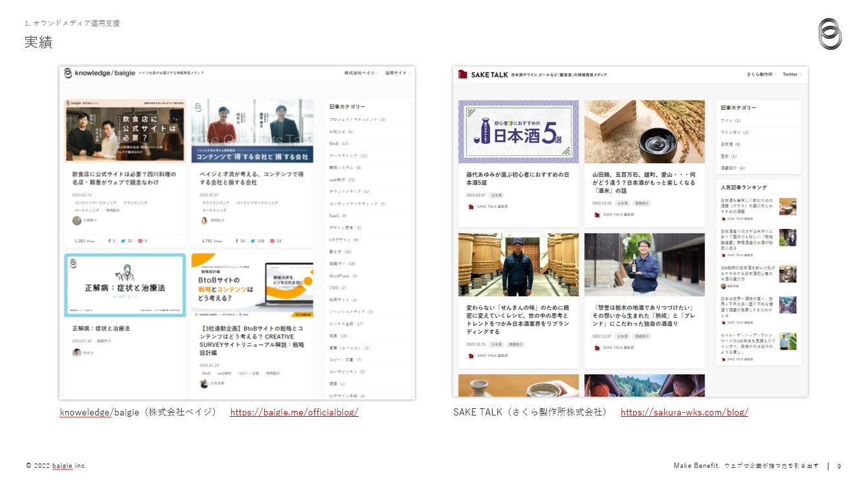This screenshot has width=868, height=486.
Task: Click 酒蔵紹介 tag on 2022.12.20 article
Action: (642, 203)
